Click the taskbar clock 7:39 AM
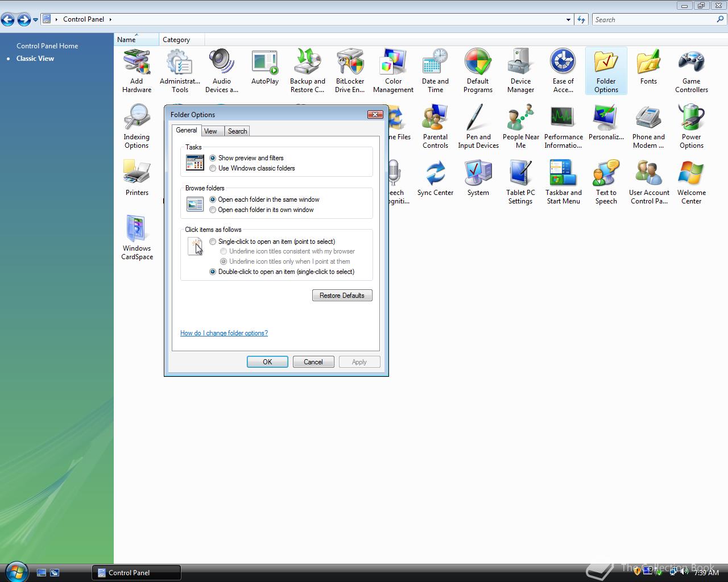 [x=706, y=573]
